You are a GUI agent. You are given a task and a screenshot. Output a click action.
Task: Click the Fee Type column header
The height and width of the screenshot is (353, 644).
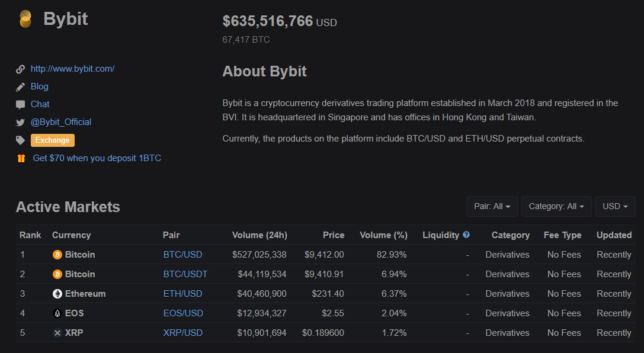pos(563,235)
